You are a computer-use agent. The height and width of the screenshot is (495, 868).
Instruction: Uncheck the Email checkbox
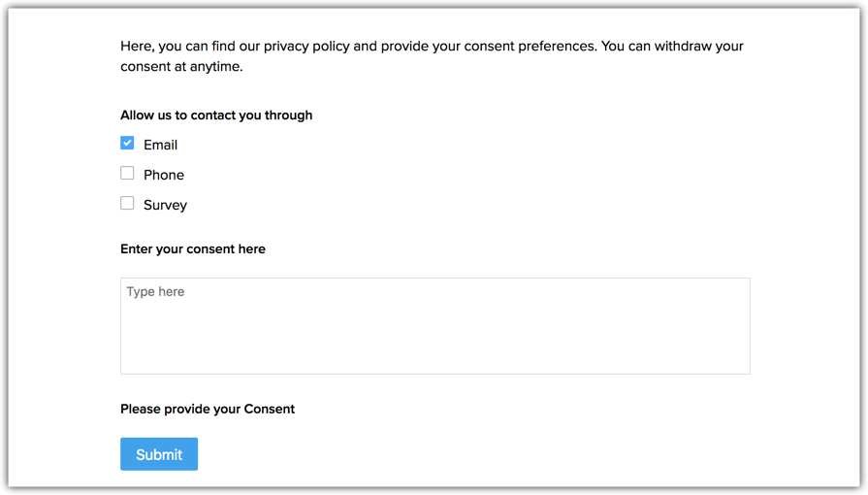[x=127, y=143]
